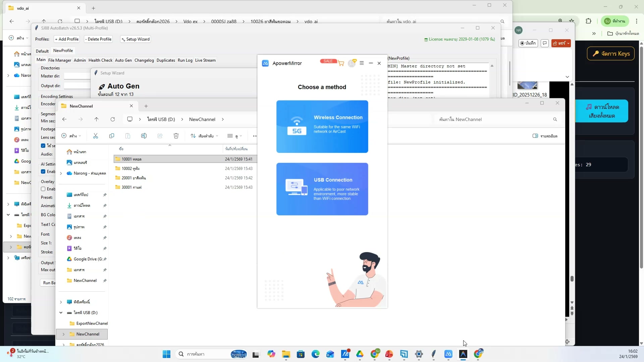Open ApowerMirror shopping cart icon
The width and height of the screenshot is (644, 362).
(x=341, y=63)
